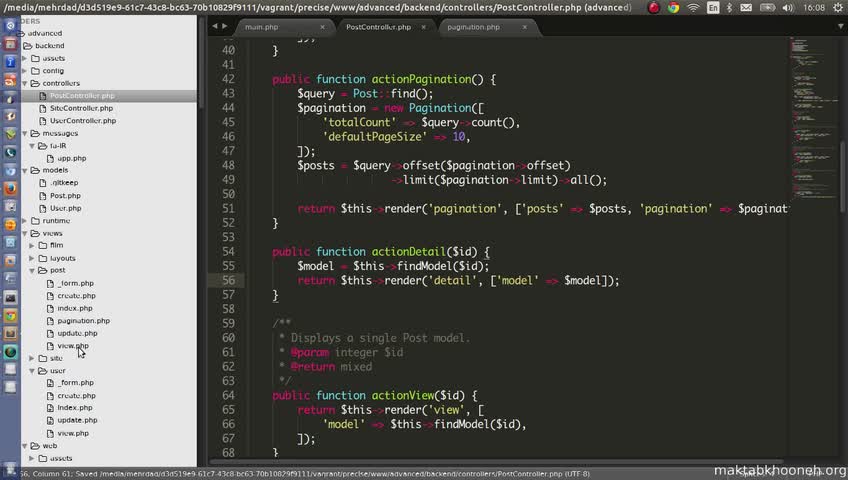This screenshot has height=480, width=848.
Task: Collapse the post folder
Action: pos(32,270)
